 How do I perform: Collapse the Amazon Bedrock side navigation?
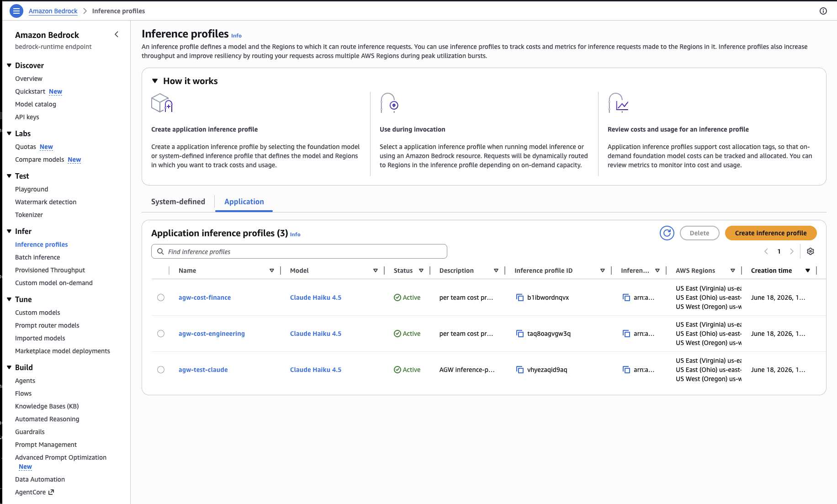click(x=117, y=34)
